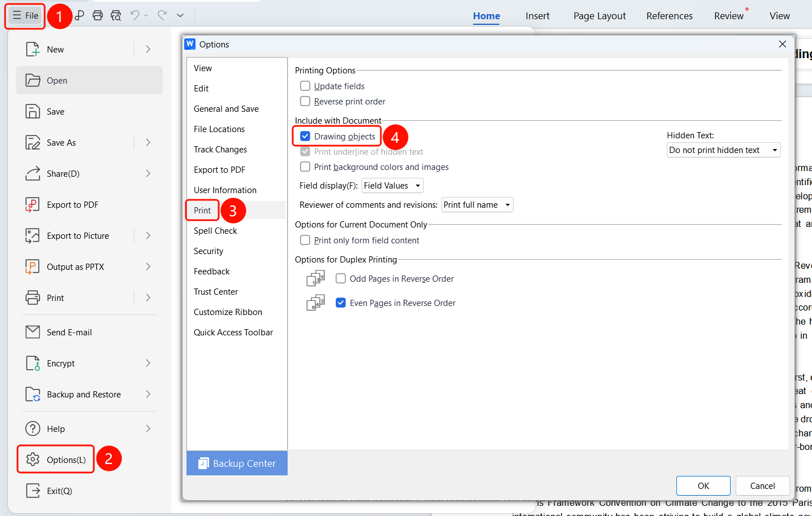Enable Print background colors and images
The width and height of the screenshot is (812, 516).
[x=305, y=167]
